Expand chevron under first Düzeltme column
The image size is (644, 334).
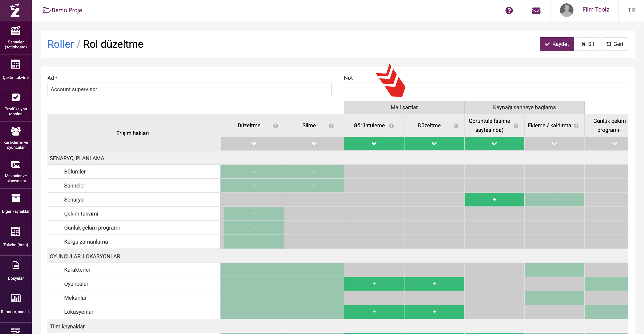coord(254,144)
